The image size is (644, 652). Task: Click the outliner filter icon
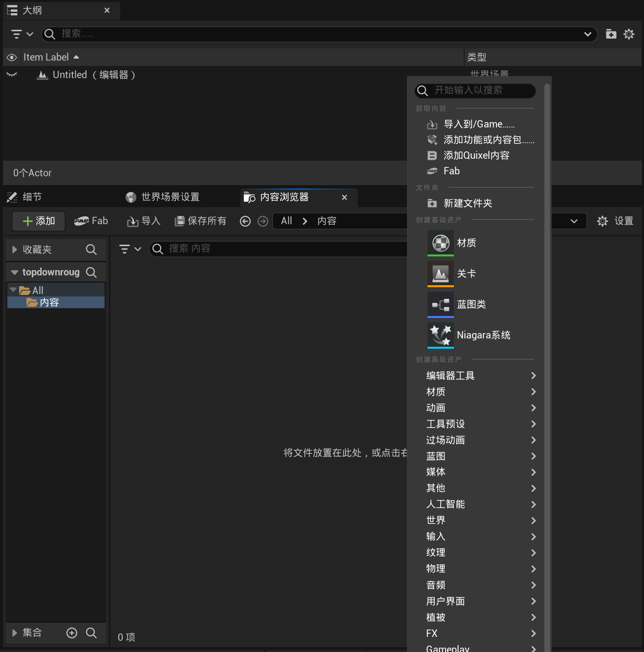(22, 34)
